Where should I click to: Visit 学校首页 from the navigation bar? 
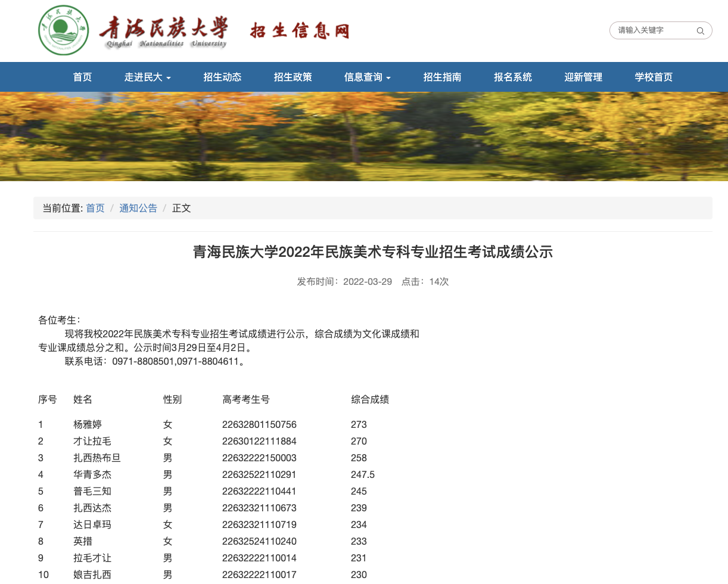(654, 77)
